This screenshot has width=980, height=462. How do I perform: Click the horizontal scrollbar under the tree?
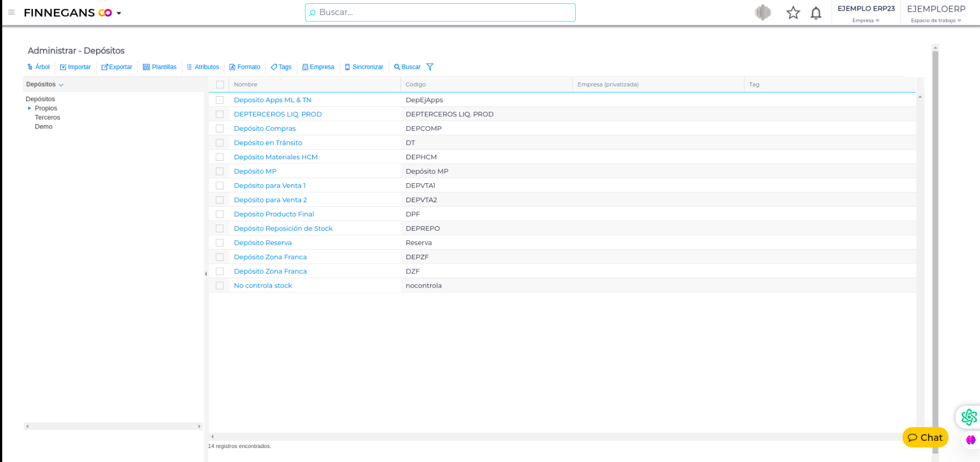click(x=113, y=426)
